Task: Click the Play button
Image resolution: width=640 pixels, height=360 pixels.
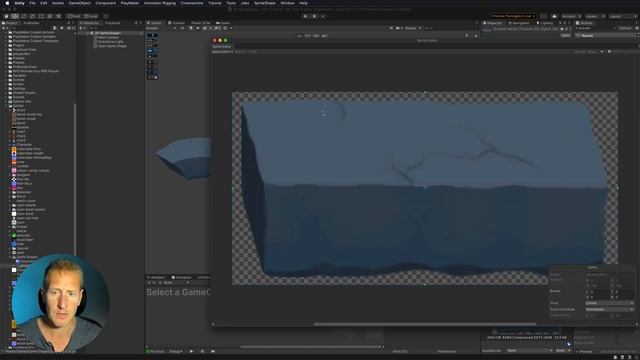Action: click(305, 16)
